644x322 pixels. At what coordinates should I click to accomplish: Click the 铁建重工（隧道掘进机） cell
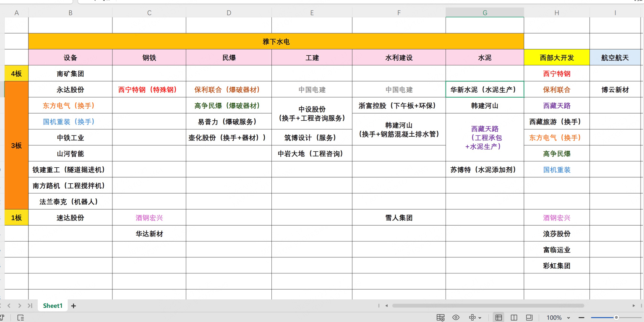70,169
